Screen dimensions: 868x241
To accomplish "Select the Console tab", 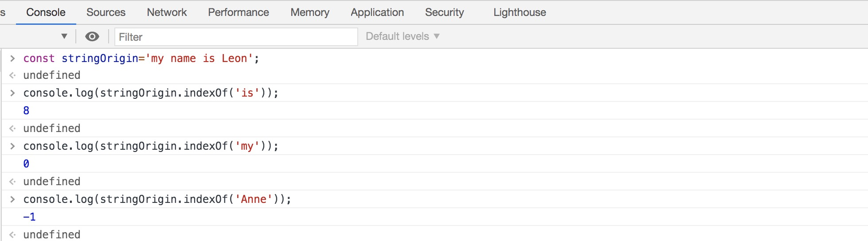I will (x=46, y=12).
